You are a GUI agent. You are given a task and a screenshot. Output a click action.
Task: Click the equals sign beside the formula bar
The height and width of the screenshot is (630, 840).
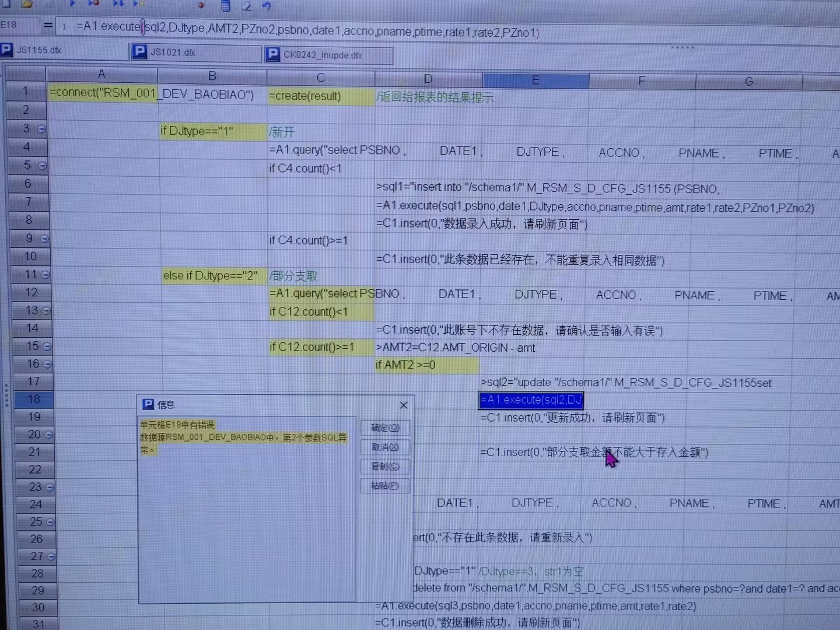point(48,25)
